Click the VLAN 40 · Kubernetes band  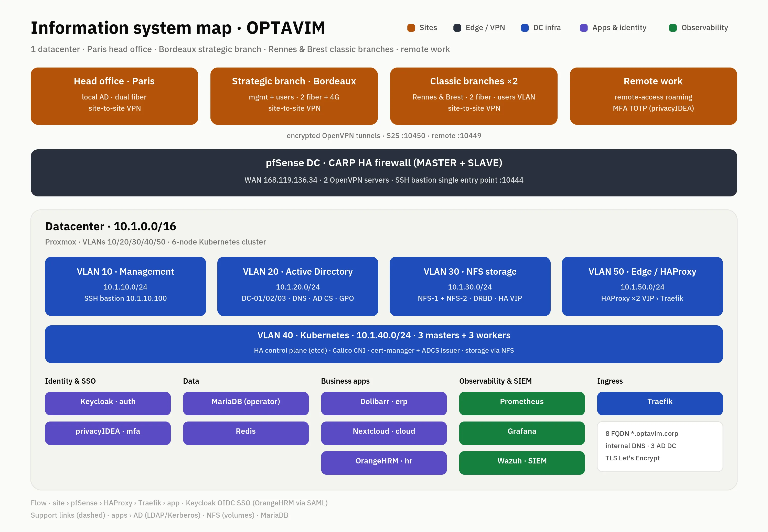pyautogui.click(x=384, y=344)
